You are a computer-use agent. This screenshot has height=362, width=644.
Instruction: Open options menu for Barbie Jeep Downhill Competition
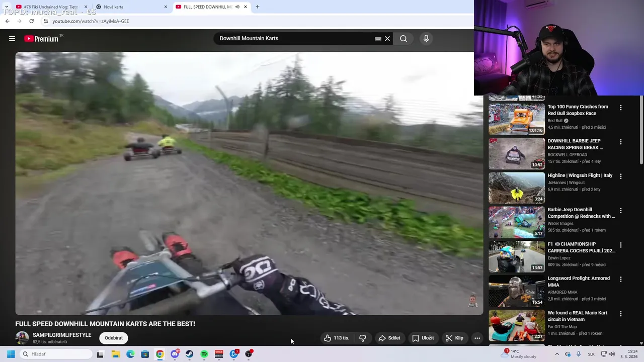click(620, 211)
